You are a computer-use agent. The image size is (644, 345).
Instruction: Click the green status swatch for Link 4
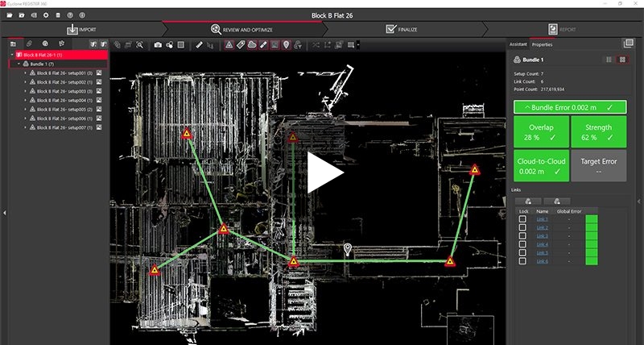point(592,244)
